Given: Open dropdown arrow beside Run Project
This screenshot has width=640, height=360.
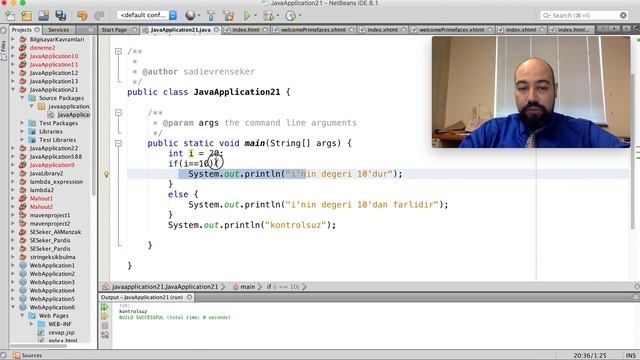Looking at the screenshot, I should (256, 16).
